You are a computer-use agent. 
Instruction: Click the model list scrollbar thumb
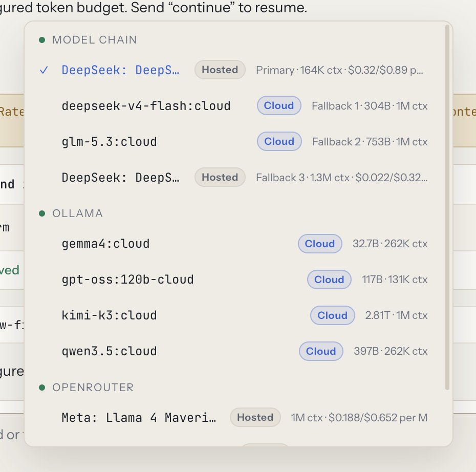447,207
